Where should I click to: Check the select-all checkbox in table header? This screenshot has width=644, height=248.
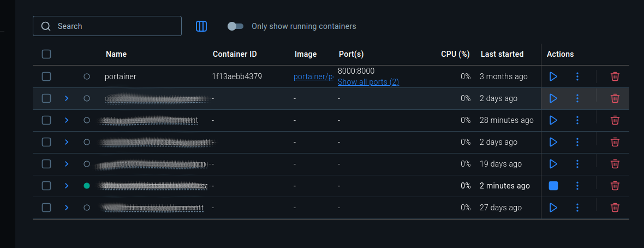(x=46, y=54)
